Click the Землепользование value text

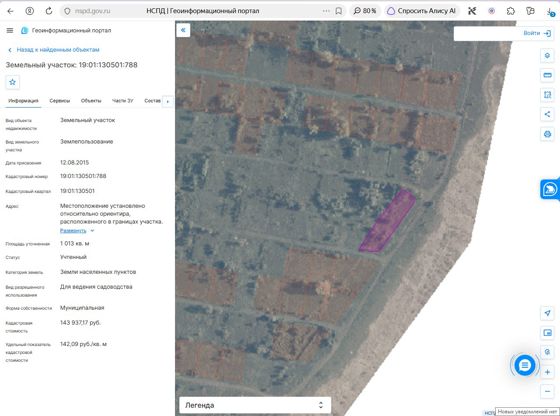click(86, 142)
